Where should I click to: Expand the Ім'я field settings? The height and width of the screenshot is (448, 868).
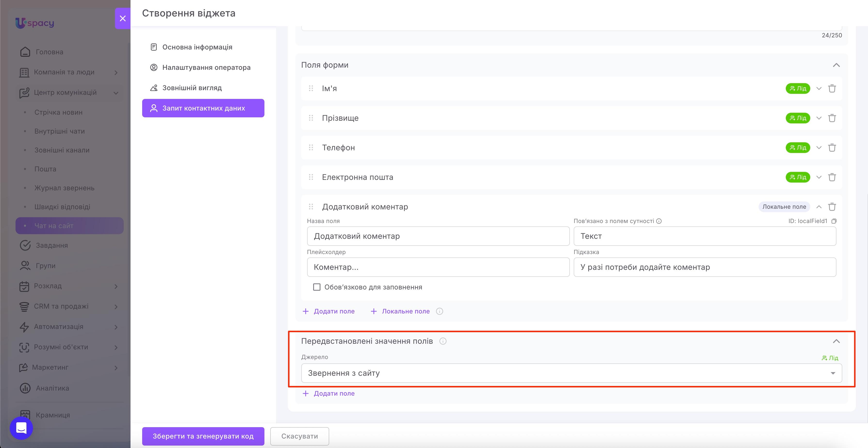tap(819, 88)
